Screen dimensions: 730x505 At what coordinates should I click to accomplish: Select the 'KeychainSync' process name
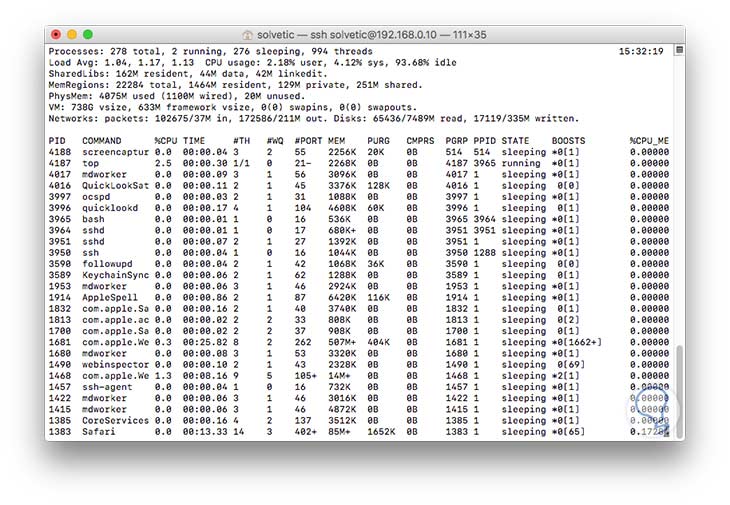pyautogui.click(x=115, y=275)
